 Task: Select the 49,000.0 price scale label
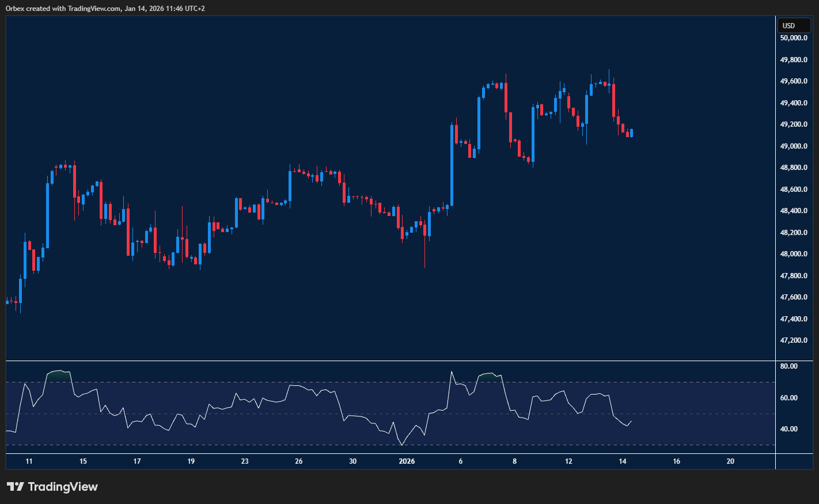click(x=793, y=146)
